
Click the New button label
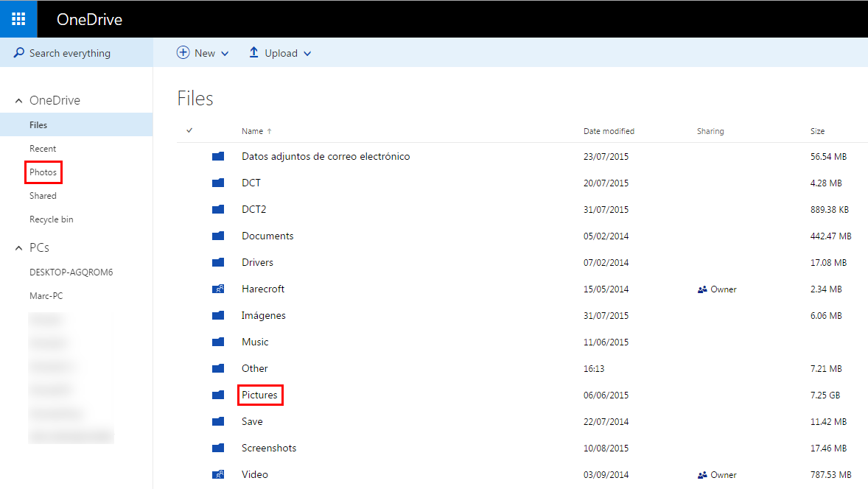click(205, 53)
